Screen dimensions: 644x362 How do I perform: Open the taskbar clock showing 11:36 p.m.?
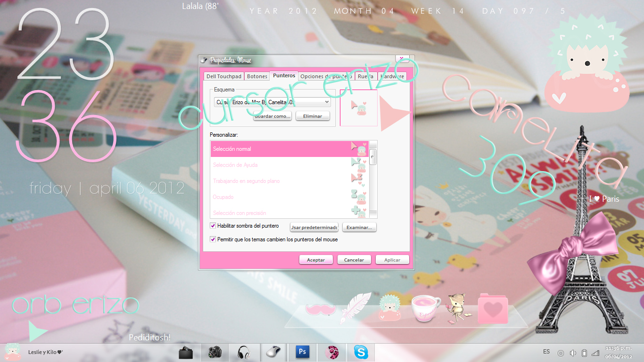(619, 353)
